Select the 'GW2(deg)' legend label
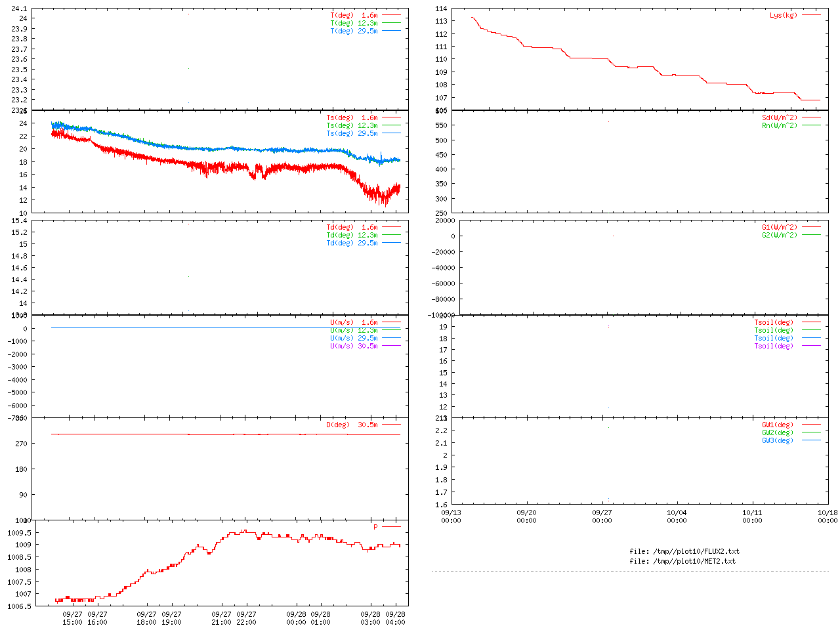 (778, 432)
